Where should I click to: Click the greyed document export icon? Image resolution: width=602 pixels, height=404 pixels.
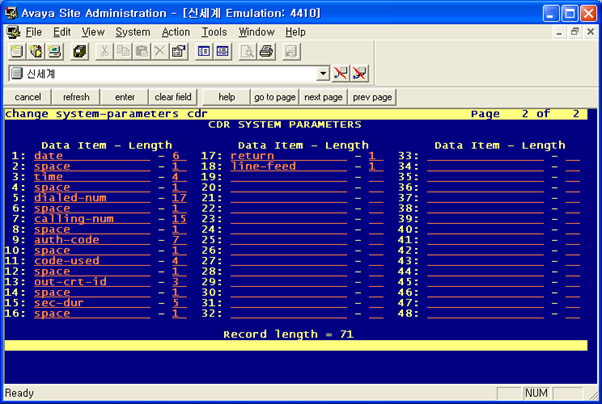[x=291, y=51]
